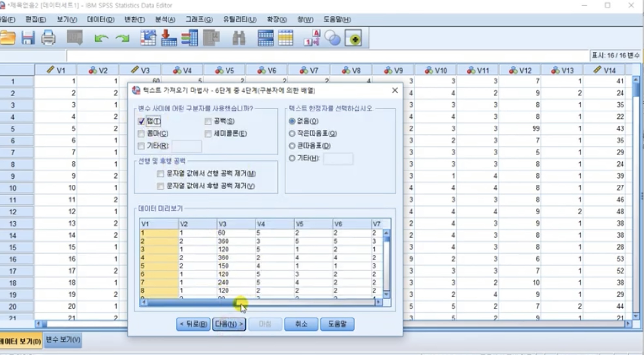Enable the 콤마(C) delimiter checkbox
The image size is (644, 355).
[x=141, y=134]
